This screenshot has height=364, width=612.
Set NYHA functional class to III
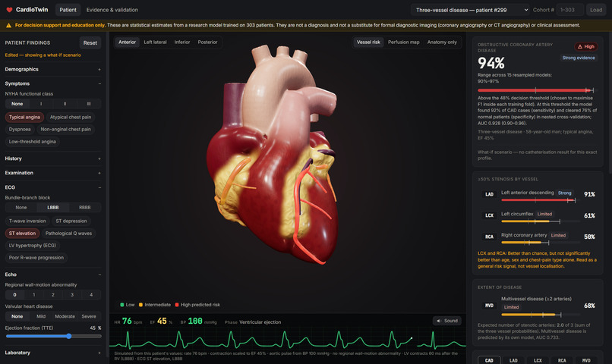click(x=89, y=104)
